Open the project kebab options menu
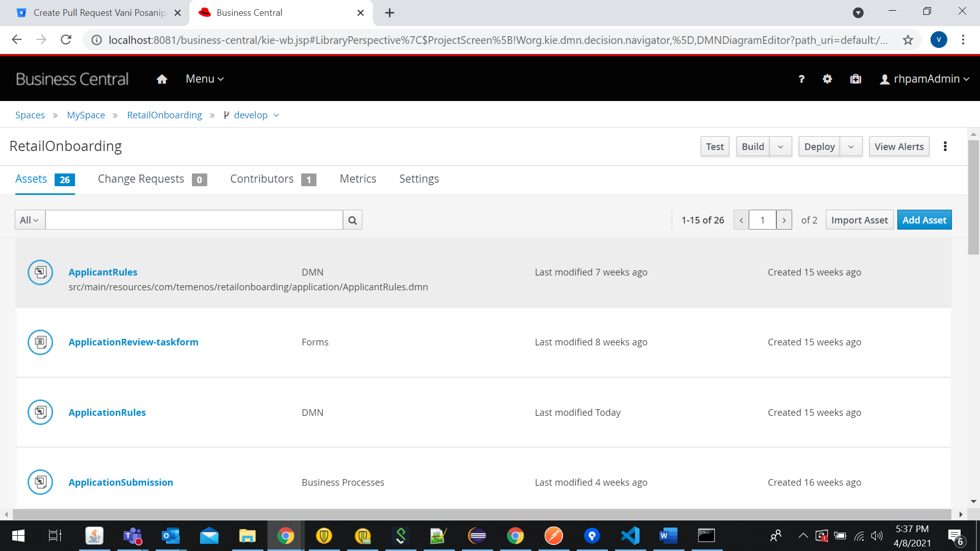The height and width of the screenshot is (551, 980). (x=945, y=146)
